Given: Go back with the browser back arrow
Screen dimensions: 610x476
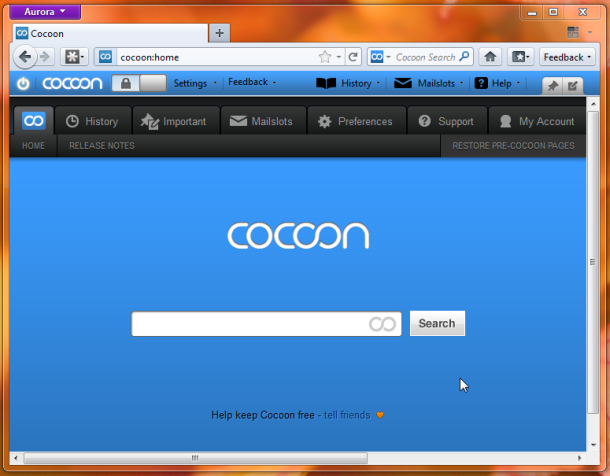Looking at the screenshot, I should coord(25,57).
